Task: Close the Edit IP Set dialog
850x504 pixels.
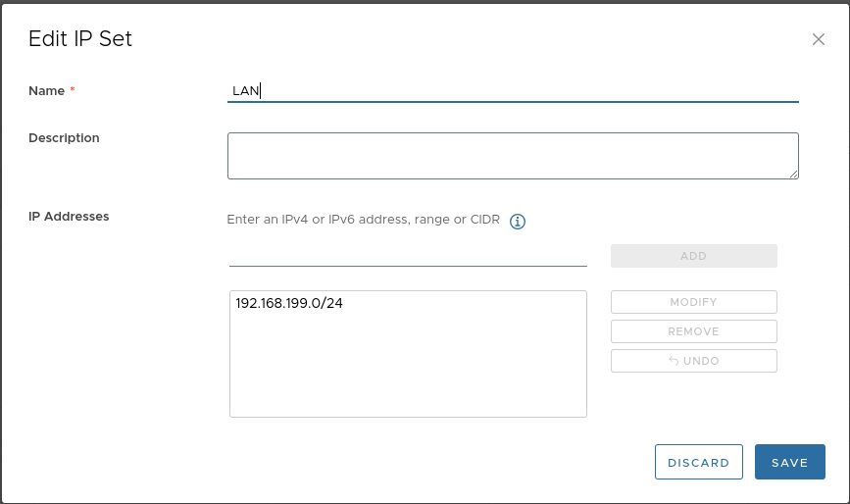Action: coord(819,39)
